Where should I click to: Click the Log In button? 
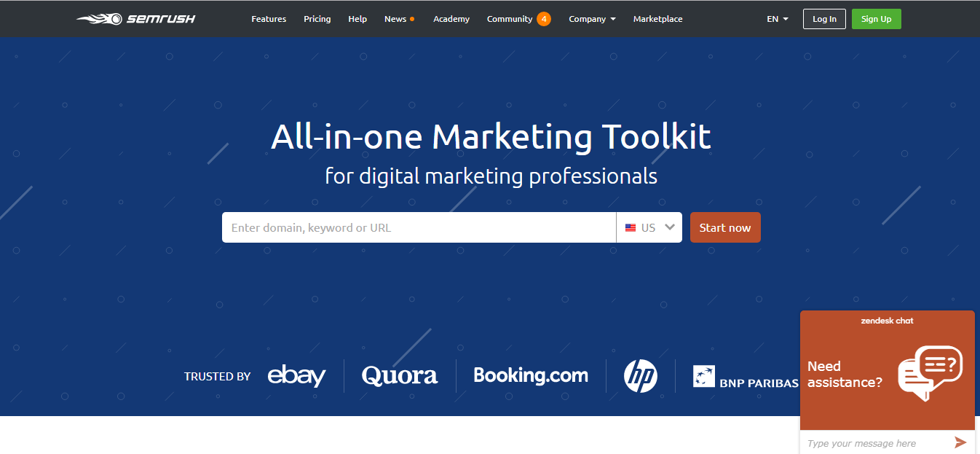pos(824,19)
